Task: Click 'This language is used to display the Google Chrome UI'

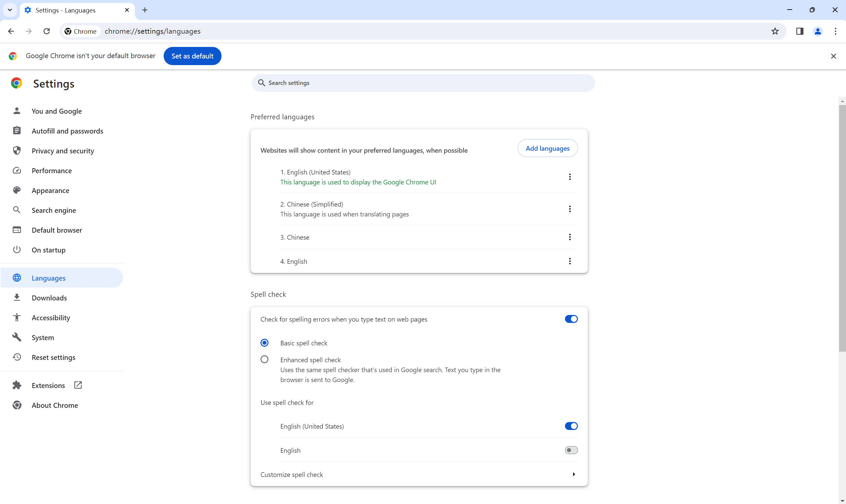Action: tap(358, 182)
